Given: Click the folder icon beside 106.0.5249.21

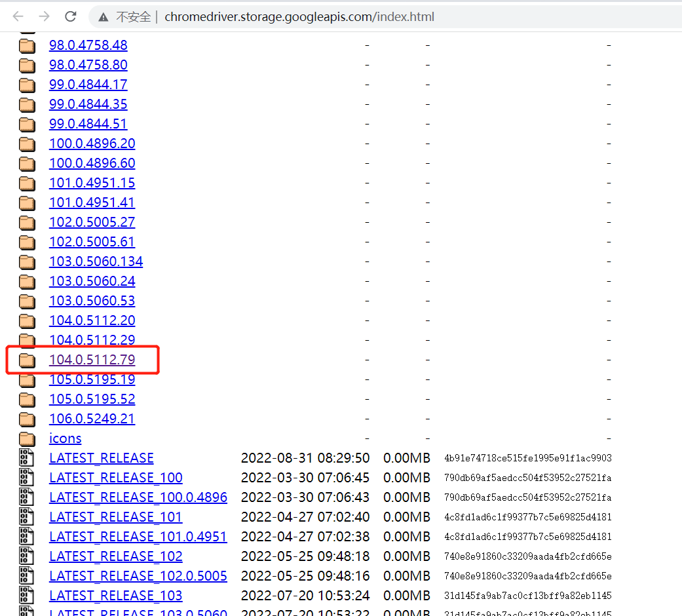Looking at the screenshot, I should (x=27, y=419).
